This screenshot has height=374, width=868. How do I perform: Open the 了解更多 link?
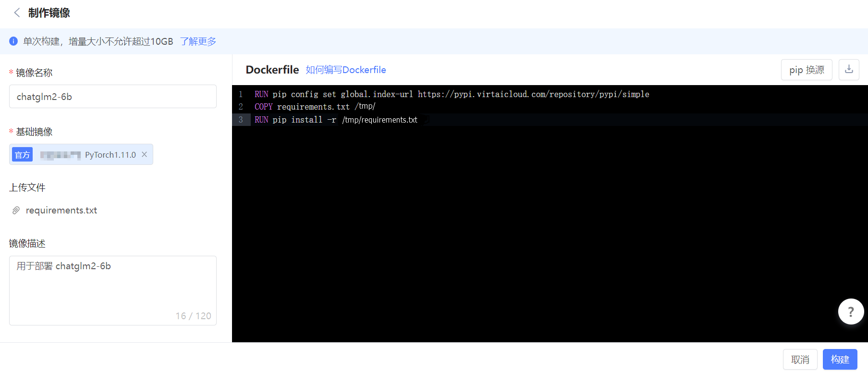[x=198, y=41]
